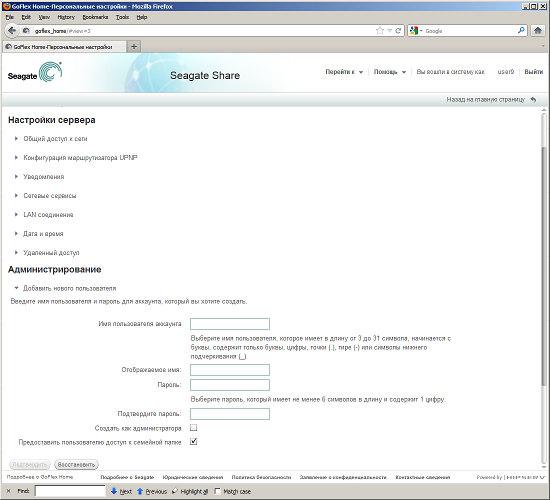Click the Seagate logo

pyautogui.click(x=35, y=72)
